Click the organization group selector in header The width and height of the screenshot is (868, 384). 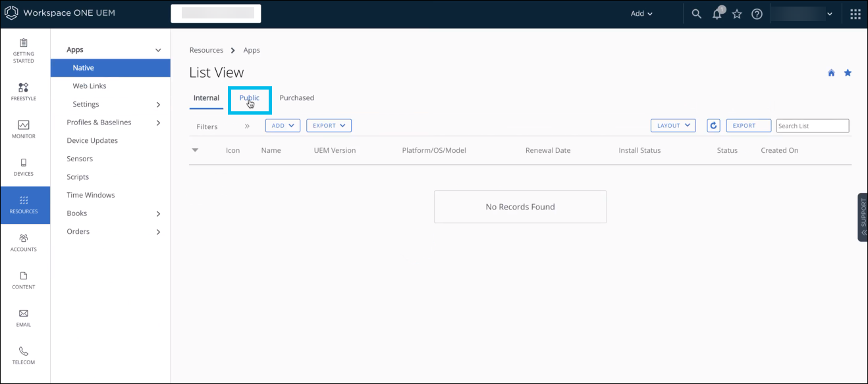(216, 14)
